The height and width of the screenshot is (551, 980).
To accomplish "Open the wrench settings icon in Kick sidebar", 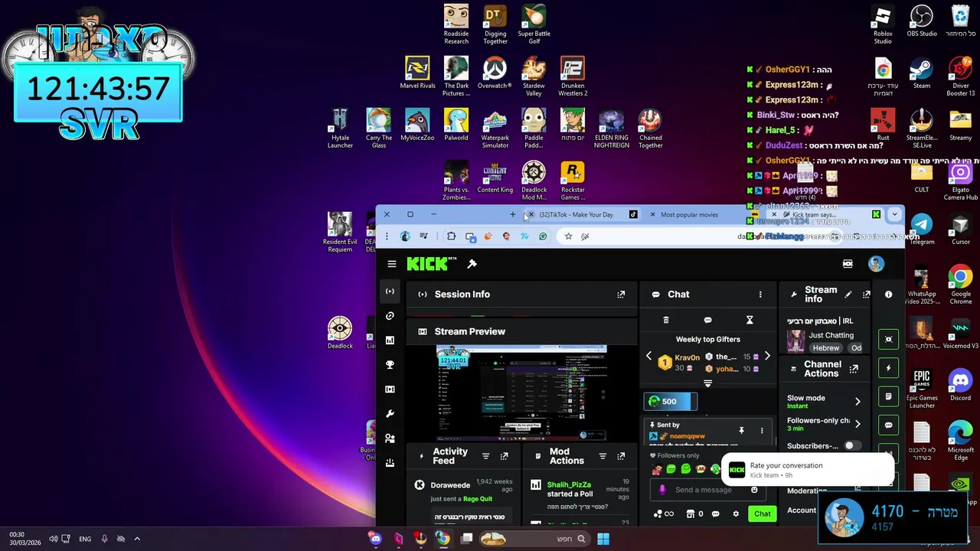I will tap(390, 413).
